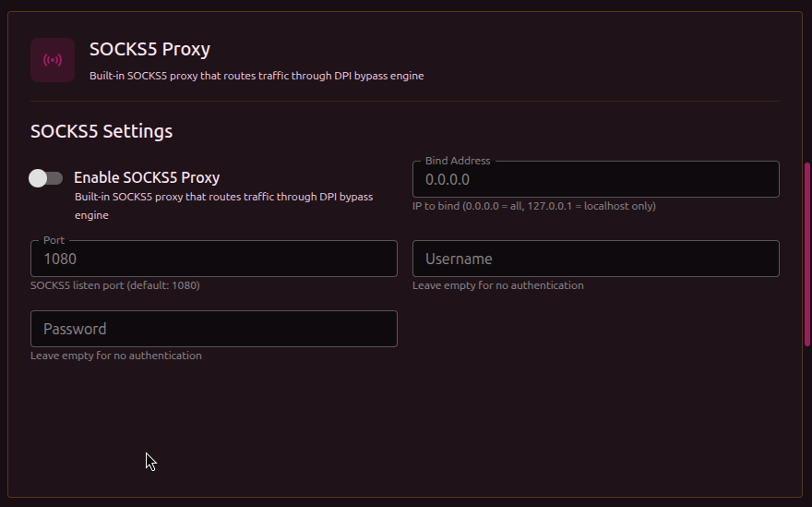Click into the Port field showing 1080

pos(214,260)
